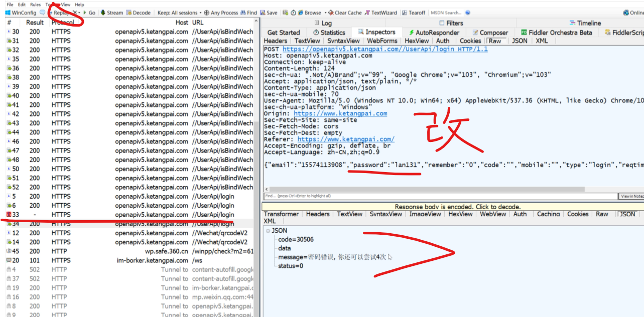This screenshot has width=644, height=317.
Task: Open the POST login URL link
Action: 385,49
